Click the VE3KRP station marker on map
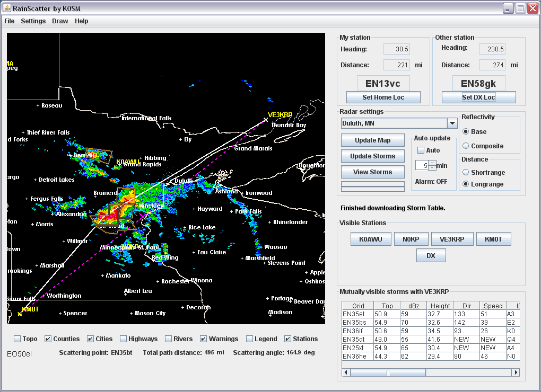The image size is (541, 392). pyautogui.click(x=266, y=120)
